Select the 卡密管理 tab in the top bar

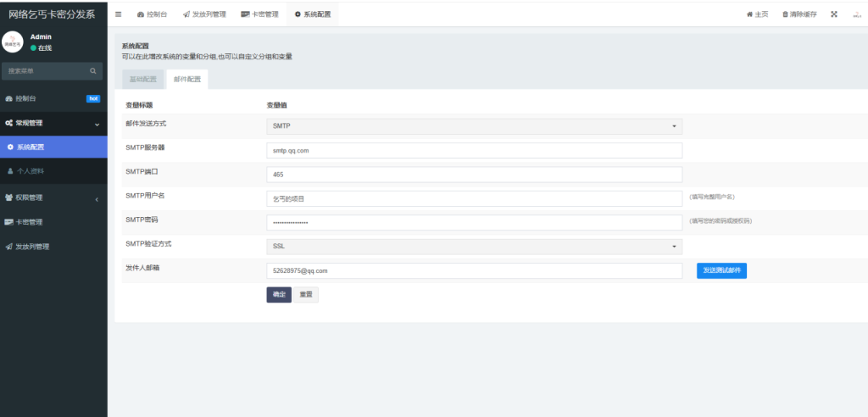coord(259,14)
